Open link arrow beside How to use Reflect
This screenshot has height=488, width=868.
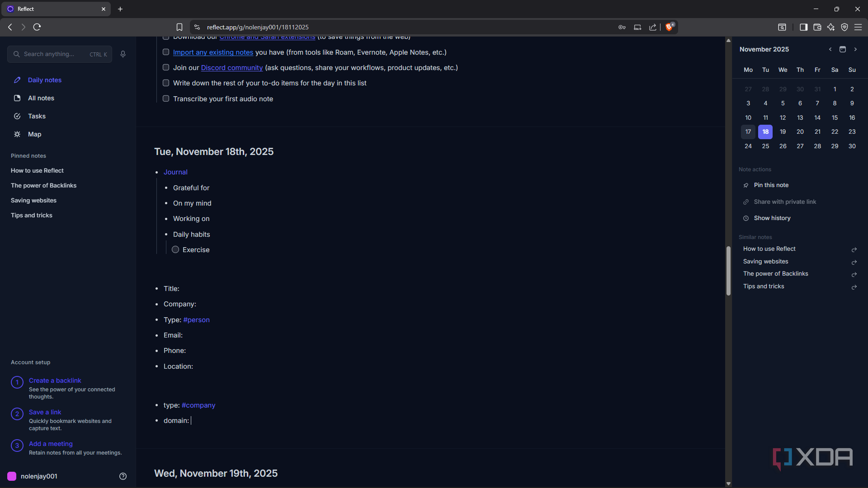coord(854,249)
